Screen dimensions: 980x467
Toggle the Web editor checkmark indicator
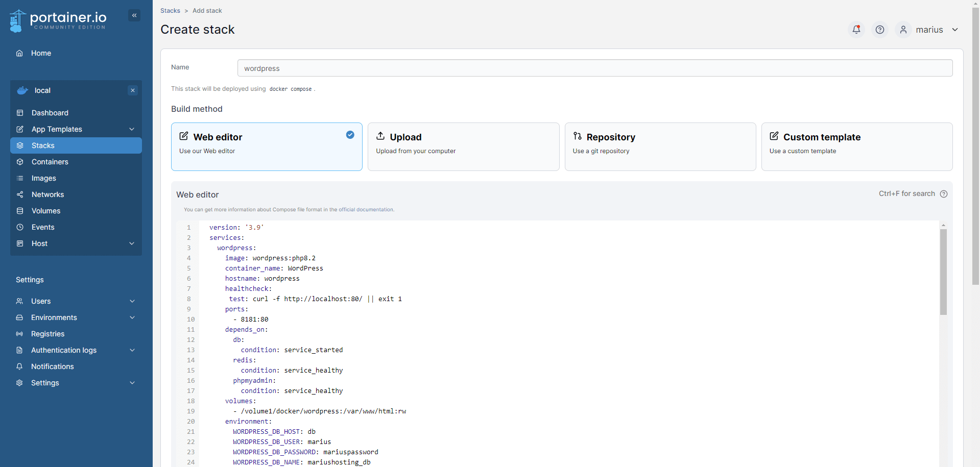click(x=350, y=135)
